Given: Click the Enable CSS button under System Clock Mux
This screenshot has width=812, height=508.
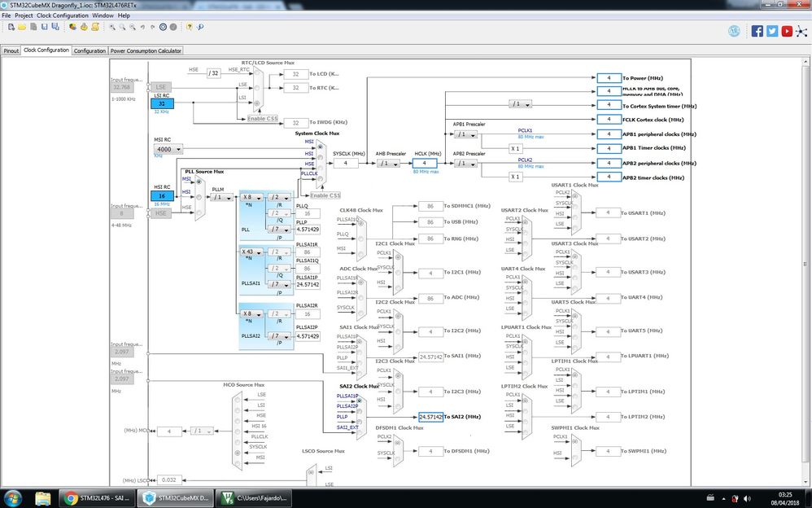Looking at the screenshot, I should [325, 195].
